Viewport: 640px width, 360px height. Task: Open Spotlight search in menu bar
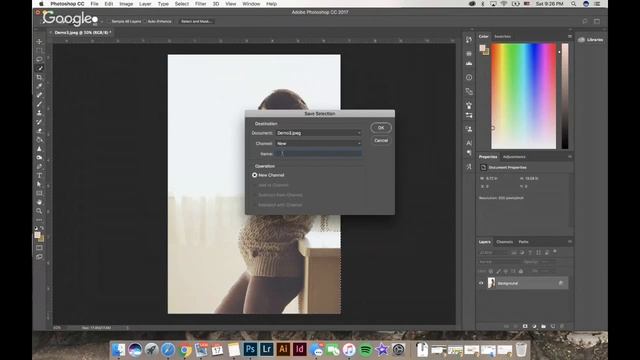(x=573, y=4)
